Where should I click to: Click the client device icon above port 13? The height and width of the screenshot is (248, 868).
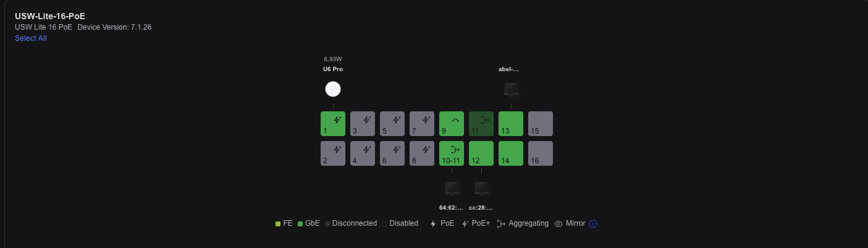(512, 90)
